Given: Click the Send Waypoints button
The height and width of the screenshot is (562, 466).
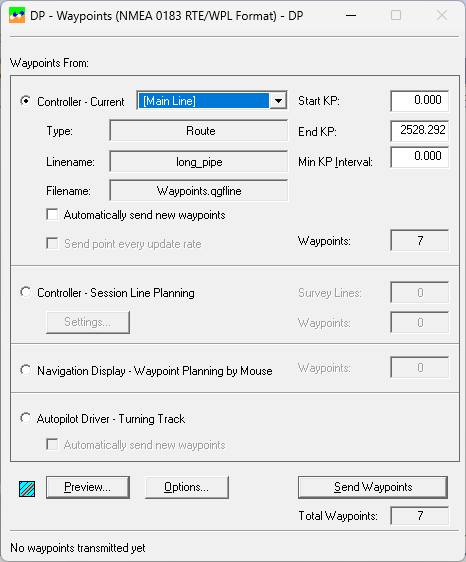Looking at the screenshot, I should [373, 487].
